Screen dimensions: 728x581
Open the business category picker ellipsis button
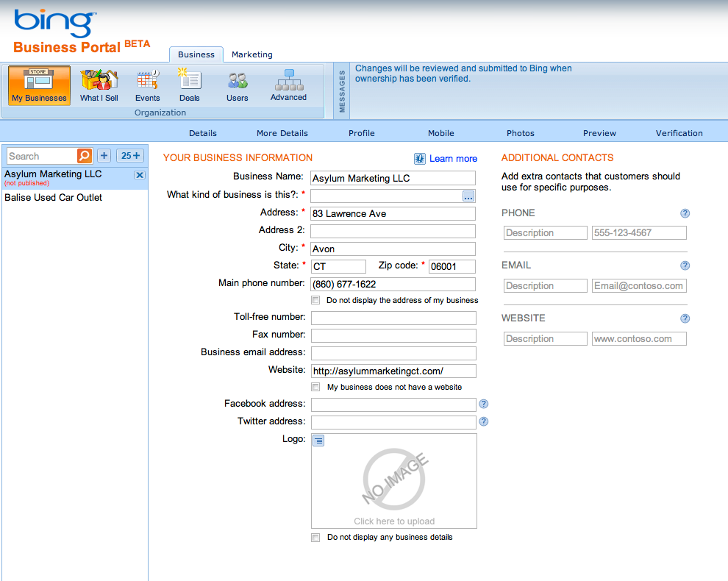468,196
